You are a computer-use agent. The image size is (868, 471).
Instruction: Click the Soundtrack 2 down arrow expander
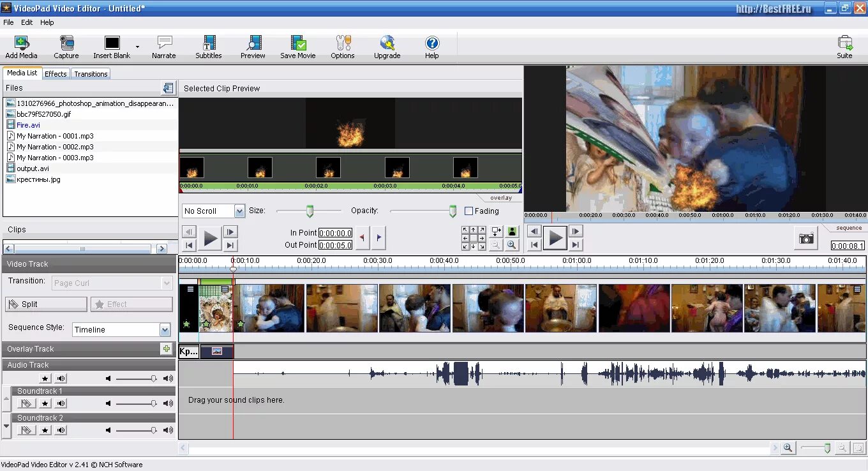(x=7, y=426)
